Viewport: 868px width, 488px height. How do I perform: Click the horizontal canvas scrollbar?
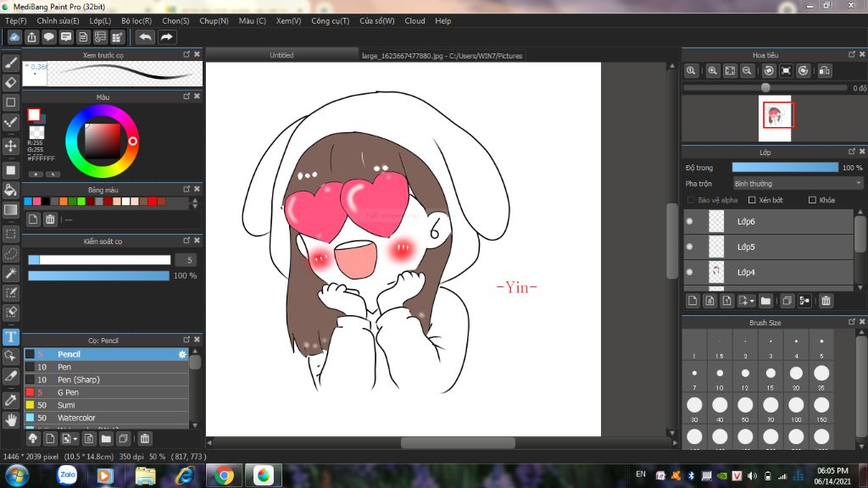(x=458, y=442)
